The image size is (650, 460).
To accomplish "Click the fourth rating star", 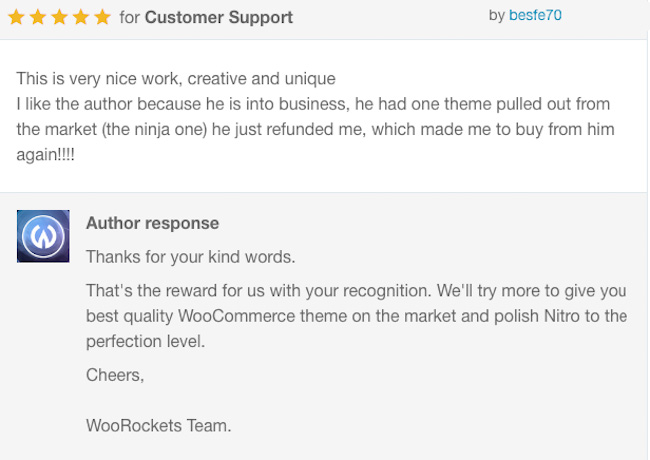I will coord(81,17).
